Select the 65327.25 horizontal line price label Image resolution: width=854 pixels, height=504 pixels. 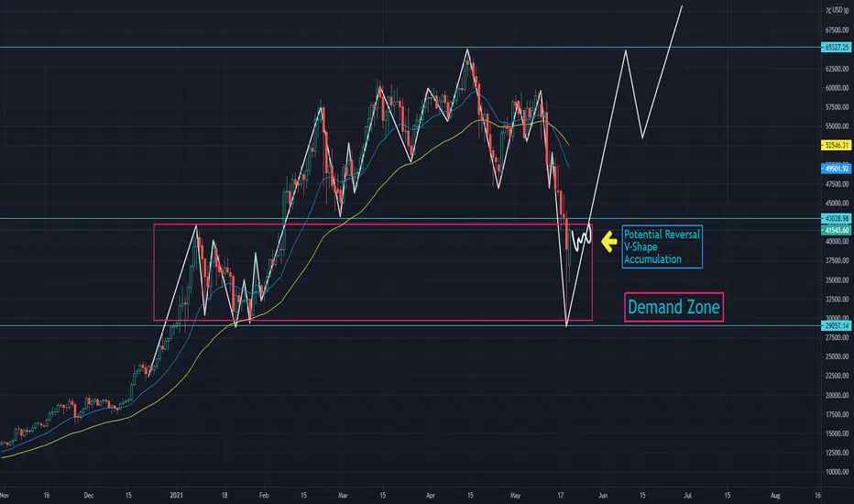tap(836, 48)
